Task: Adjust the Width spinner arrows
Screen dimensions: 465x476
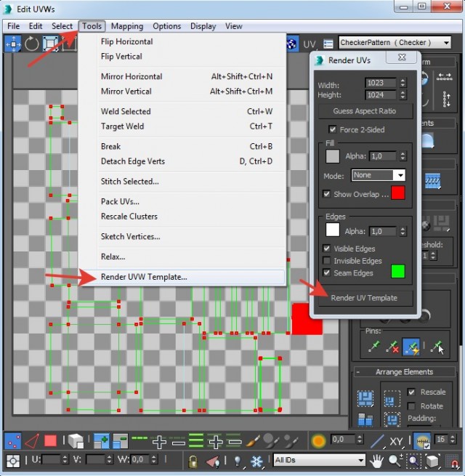Action: pyautogui.click(x=403, y=83)
